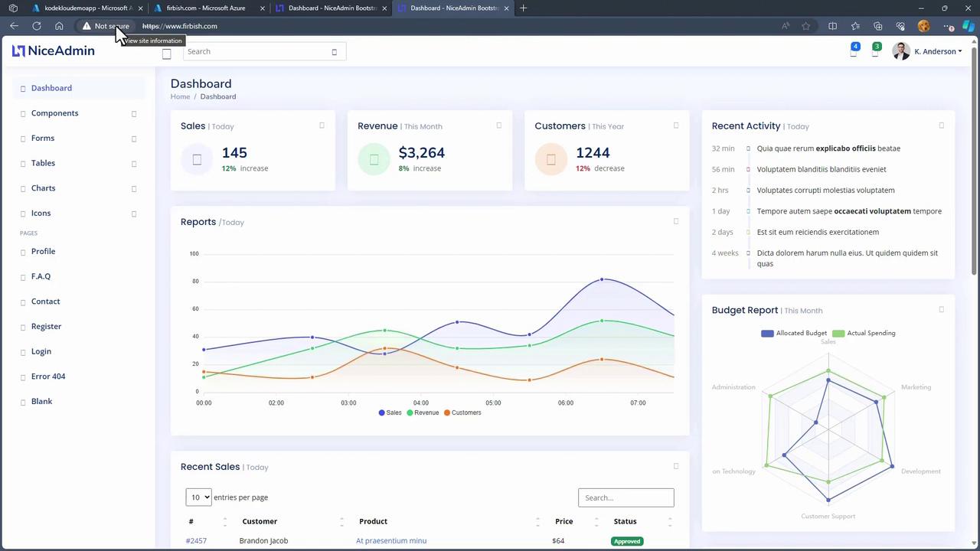The width and height of the screenshot is (980, 551).
Task: Hide the Customers series in Reports legend
Action: coord(462,412)
